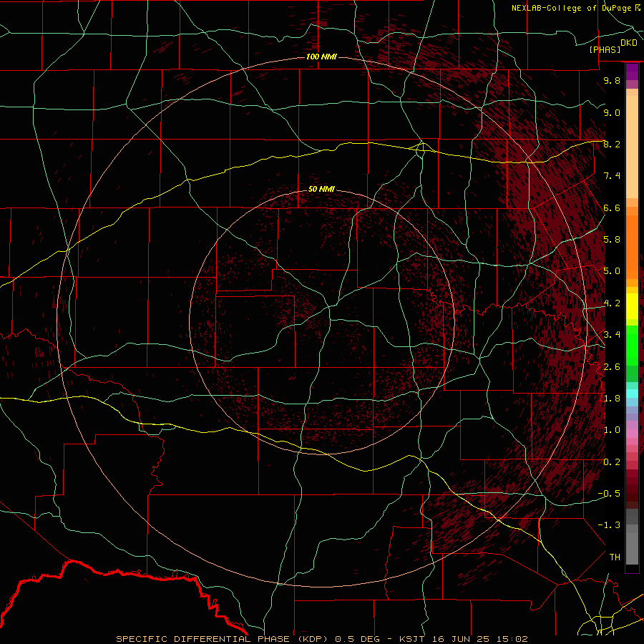Click the 3.4 scale value
This screenshot has height=644, width=644.
612,335
